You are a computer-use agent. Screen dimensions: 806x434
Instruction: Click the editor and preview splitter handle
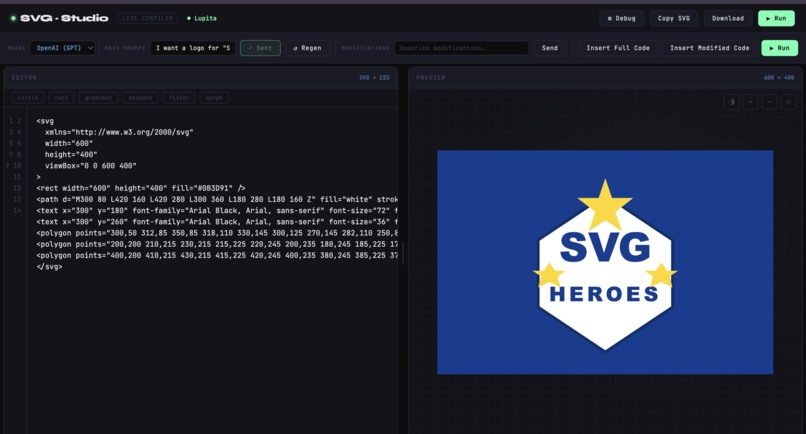(403, 253)
